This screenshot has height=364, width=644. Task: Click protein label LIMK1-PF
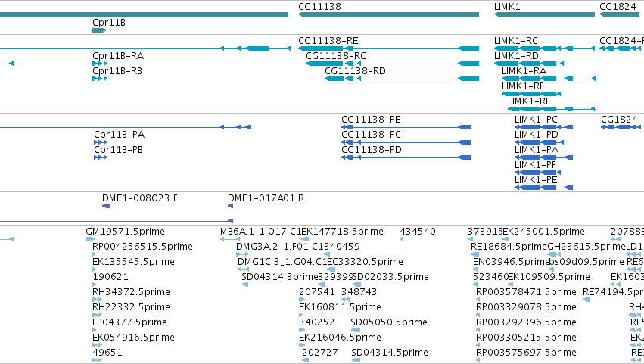click(x=535, y=165)
